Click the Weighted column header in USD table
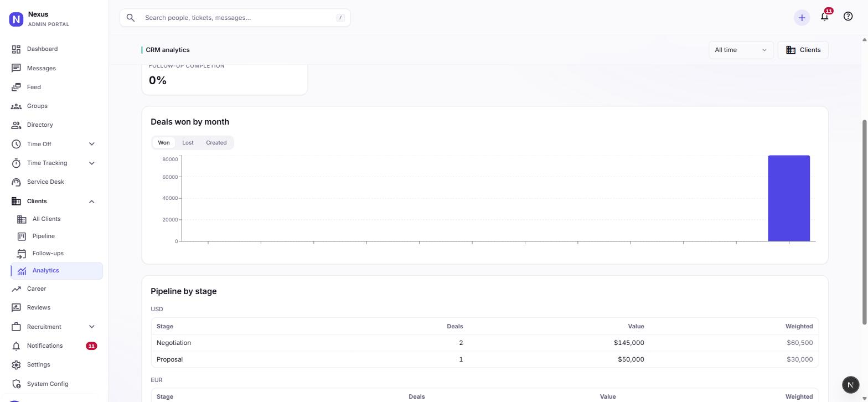The width and height of the screenshot is (868, 402). [x=799, y=326]
